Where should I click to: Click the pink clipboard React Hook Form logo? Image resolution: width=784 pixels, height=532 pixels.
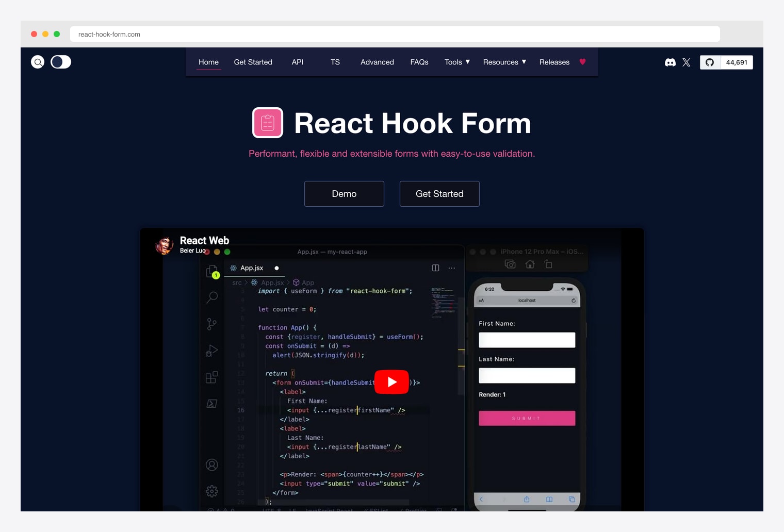pyautogui.click(x=268, y=123)
